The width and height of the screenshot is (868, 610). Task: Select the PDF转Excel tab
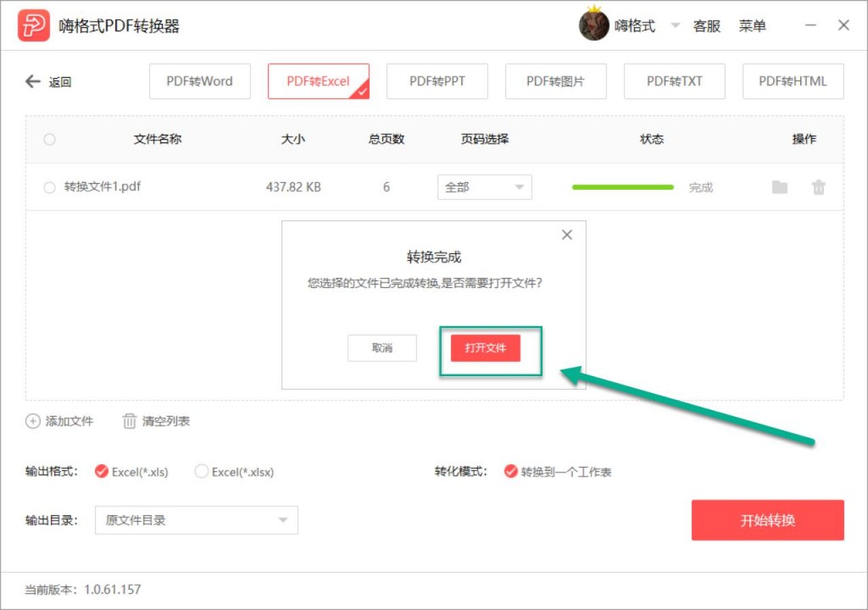[x=319, y=81]
